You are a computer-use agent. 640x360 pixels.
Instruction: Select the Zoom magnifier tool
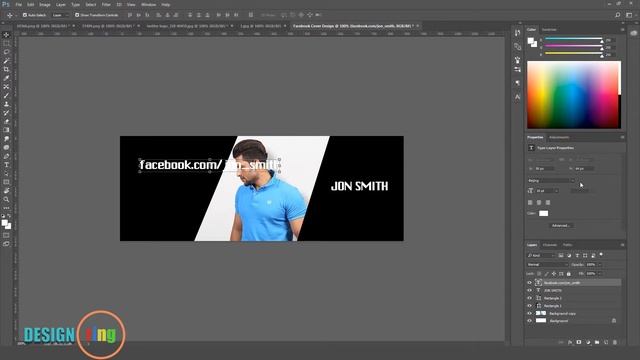[6, 199]
